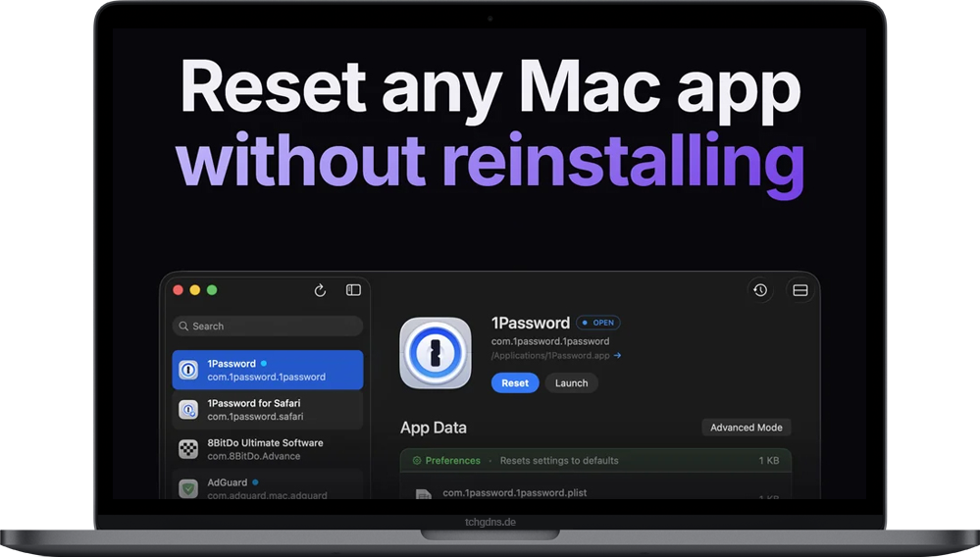The width and height of the screenshot is (980, 557).
Task: Select 1Password in the app list
Action: (x=268, y=370)
